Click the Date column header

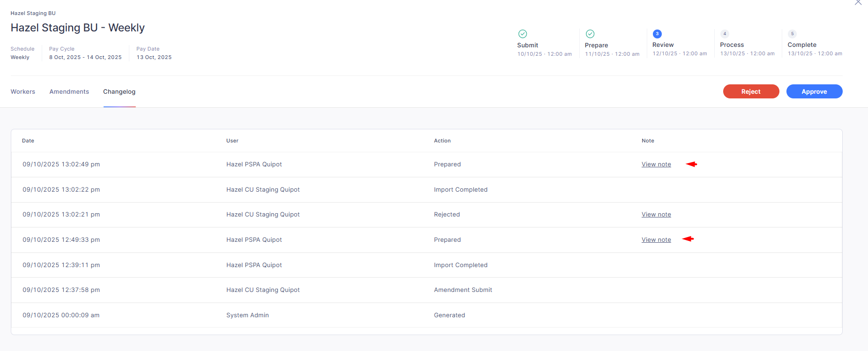coord(28,141)
